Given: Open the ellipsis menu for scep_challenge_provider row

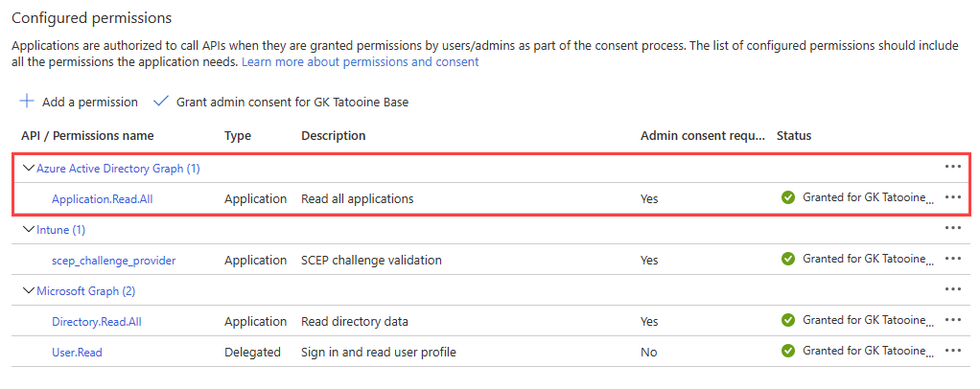Looking at the screenshot, I should click(952, 259).
